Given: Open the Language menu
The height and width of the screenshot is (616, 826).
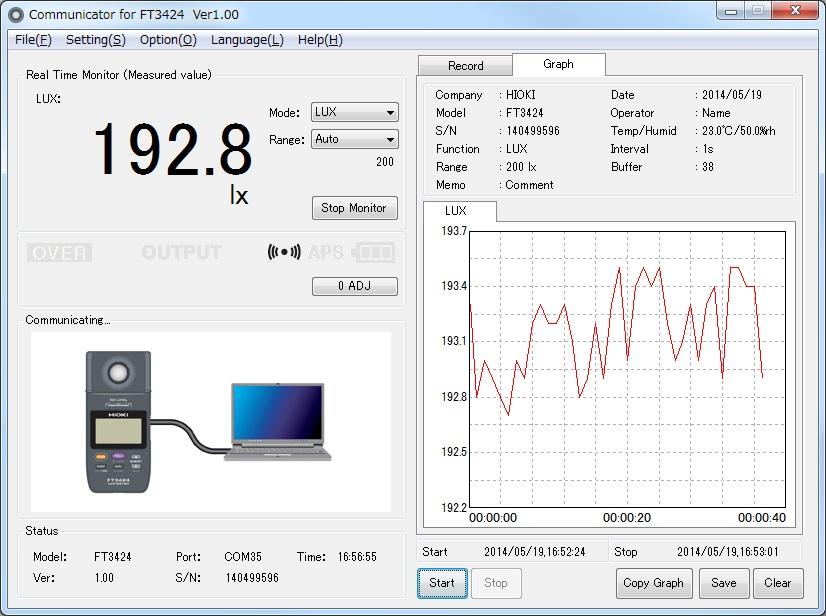Looking at the screenshot, I should coord(247,40).
